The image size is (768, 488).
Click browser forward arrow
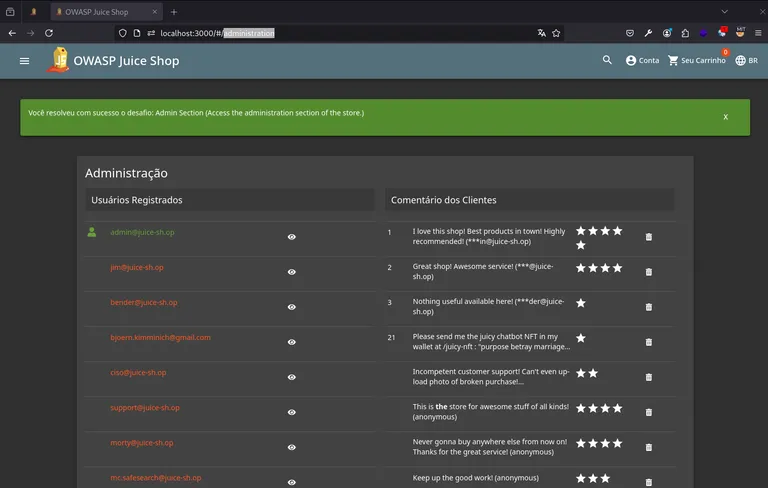coord(30,33)
